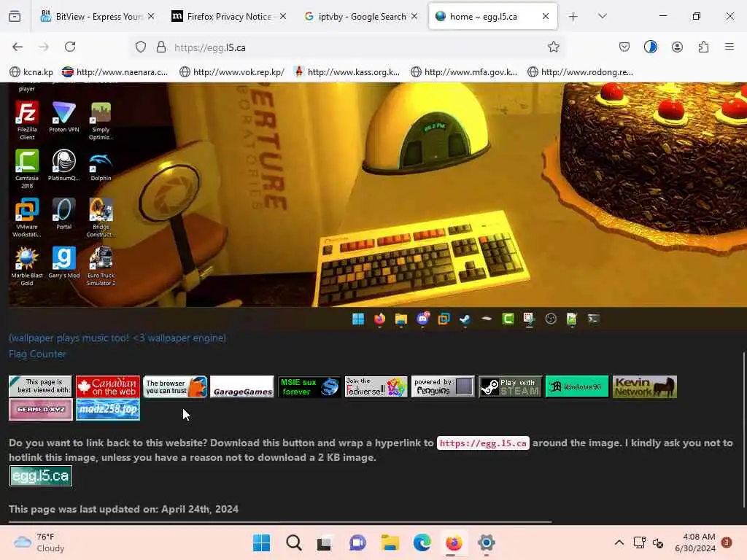This screenshot has height=560, width=747.
Task: Open the network status tray icon
Action: click(x=639, y=542)
